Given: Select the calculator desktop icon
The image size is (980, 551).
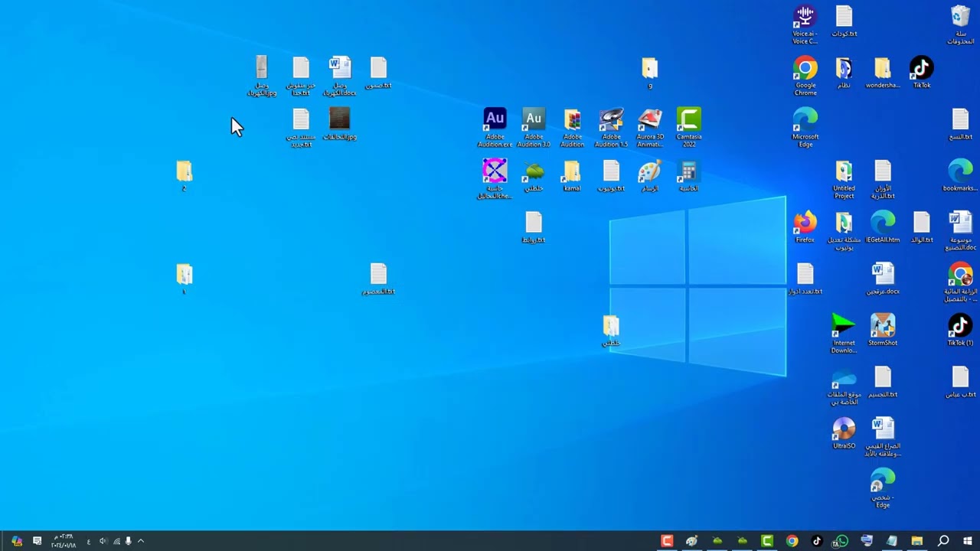Looking at the screenshot, I should click(x=688, y=176).
